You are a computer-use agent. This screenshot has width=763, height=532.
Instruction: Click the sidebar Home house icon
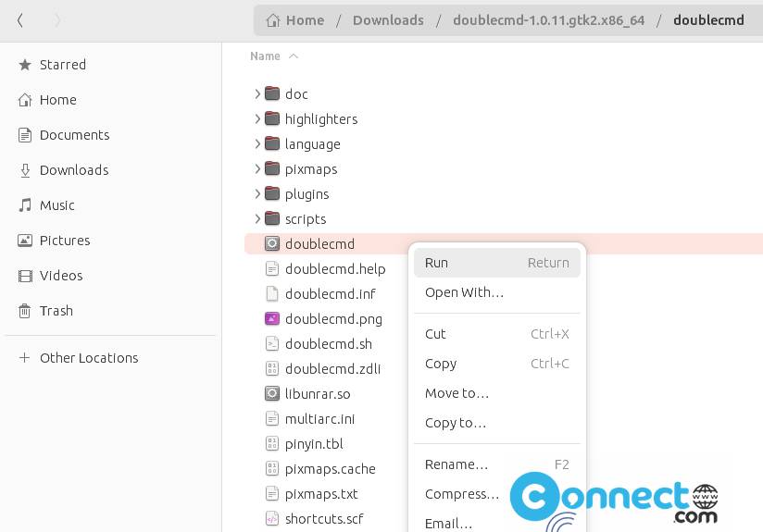(x=25, y=100)
